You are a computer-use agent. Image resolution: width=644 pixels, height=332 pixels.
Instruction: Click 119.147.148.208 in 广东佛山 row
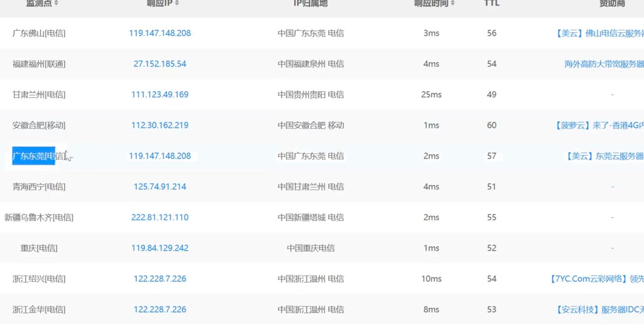point(160,33)
